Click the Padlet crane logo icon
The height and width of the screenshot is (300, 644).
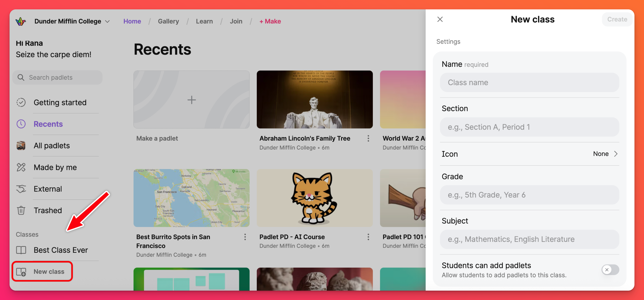tap(21, 22)
